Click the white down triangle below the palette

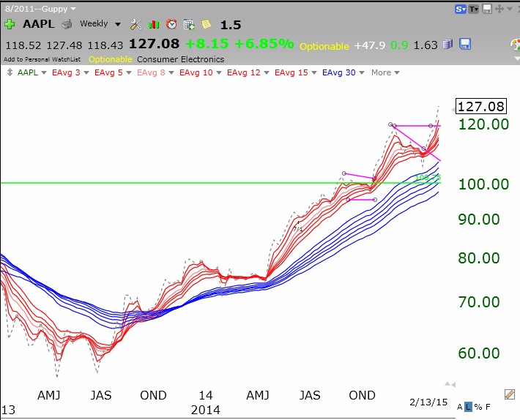516,59
